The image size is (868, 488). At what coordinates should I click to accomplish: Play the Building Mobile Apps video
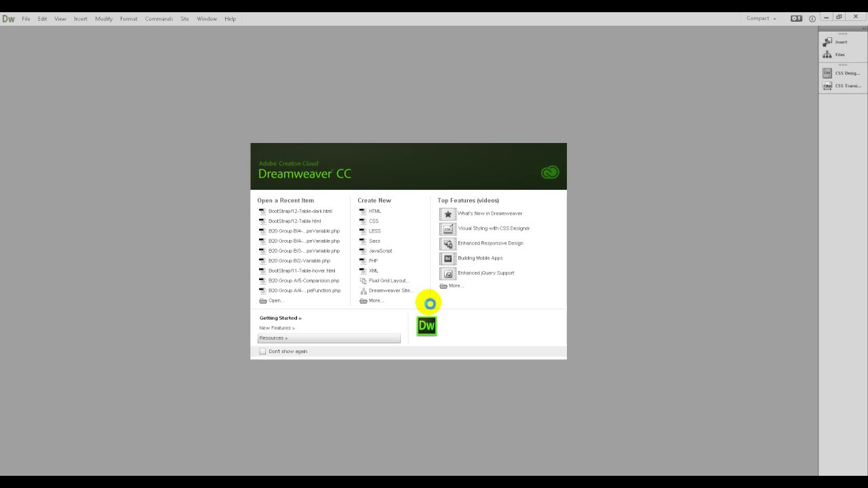(x=472, y=258)
